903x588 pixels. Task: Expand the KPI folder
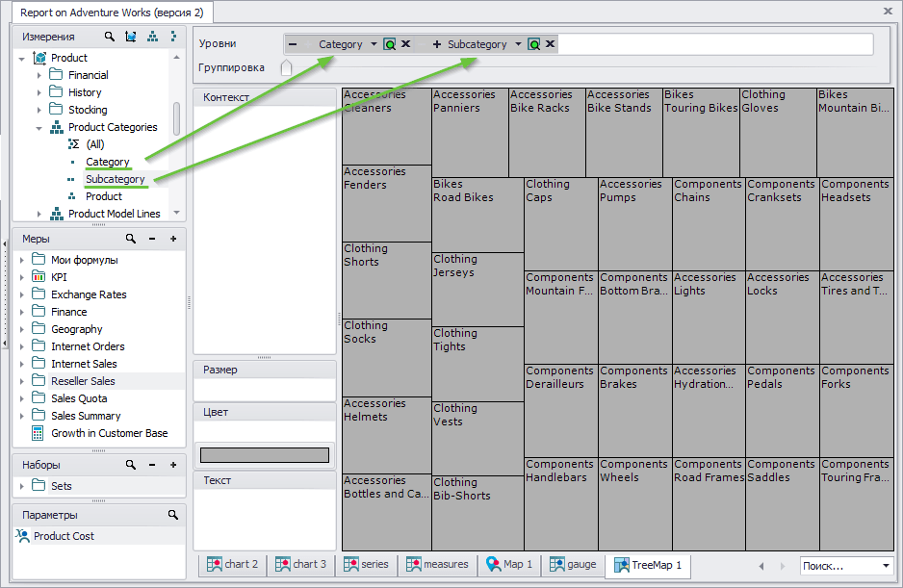22,277
